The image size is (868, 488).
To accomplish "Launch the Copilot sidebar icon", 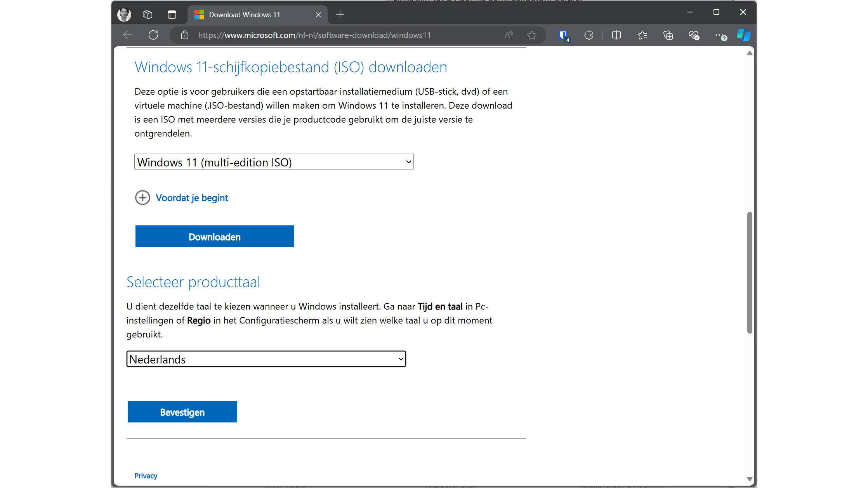I will 743,35.
